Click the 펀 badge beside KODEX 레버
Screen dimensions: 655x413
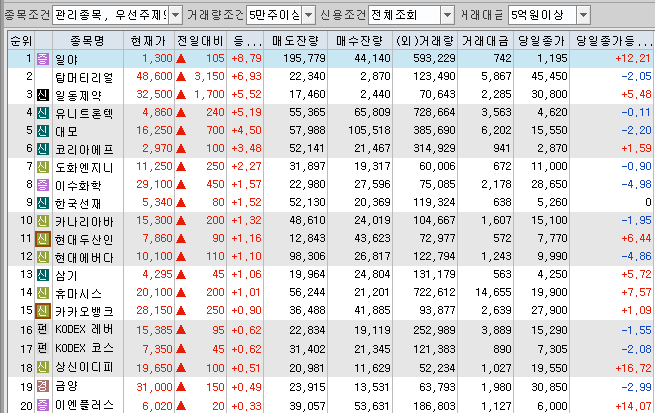42,329
